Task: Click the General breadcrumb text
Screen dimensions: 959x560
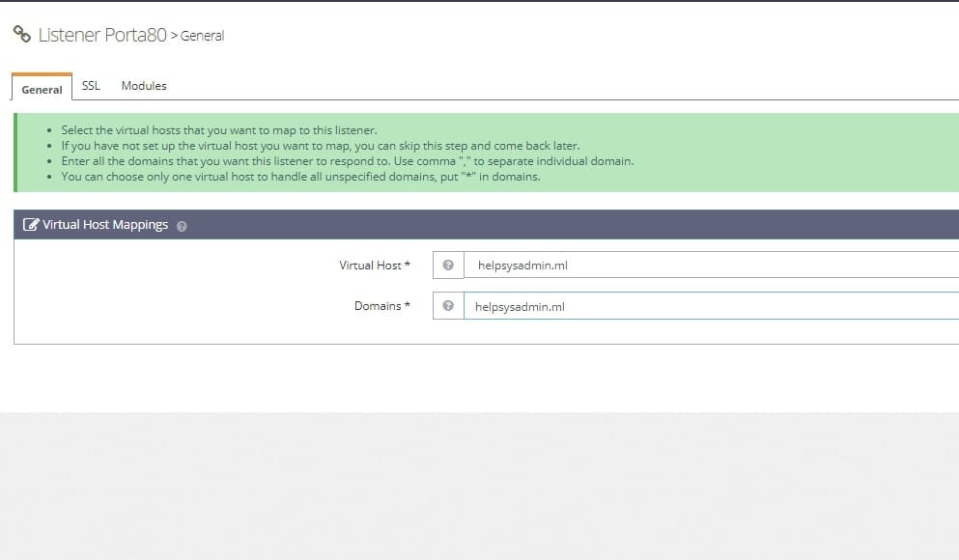Action: [202, 36]
